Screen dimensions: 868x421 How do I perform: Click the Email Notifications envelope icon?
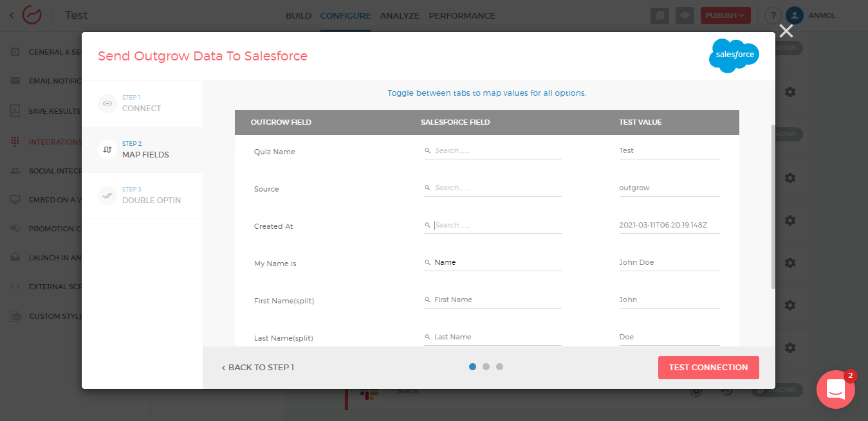15,81
